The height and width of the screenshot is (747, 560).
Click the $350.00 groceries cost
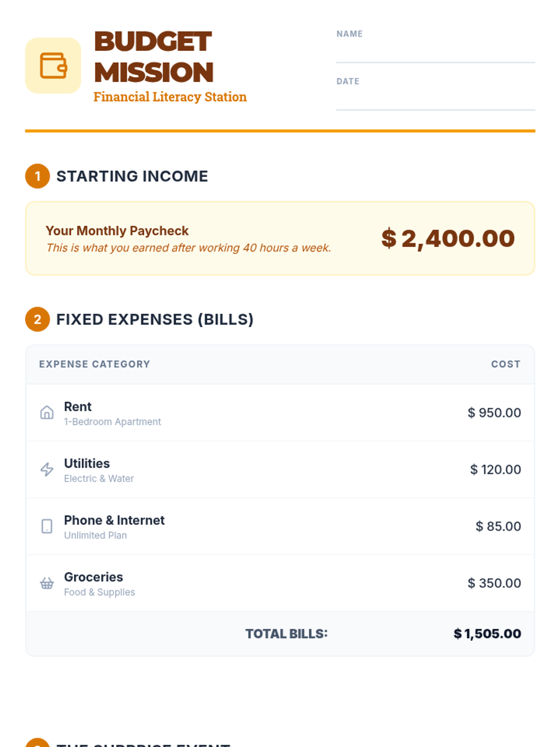pyautogui.click(x=494, y=583)
